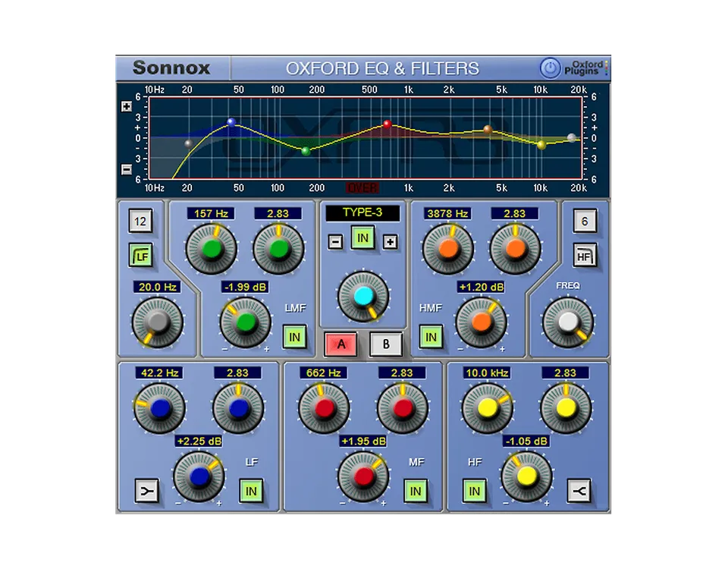Click the TYPE-3 EQ type display
This screenshot has width=728, height=572.
362,212
